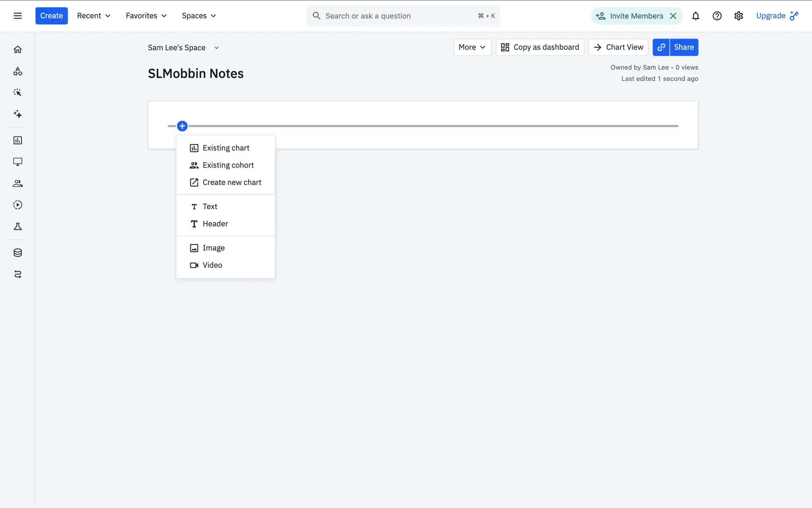Open the settings gear icon
Screen dimensions: 812x508
tap(738, 16)
